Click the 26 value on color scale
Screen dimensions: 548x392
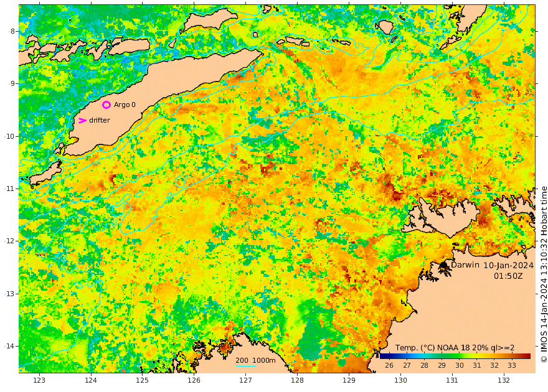pyautogui.click(x=389, y=365)
